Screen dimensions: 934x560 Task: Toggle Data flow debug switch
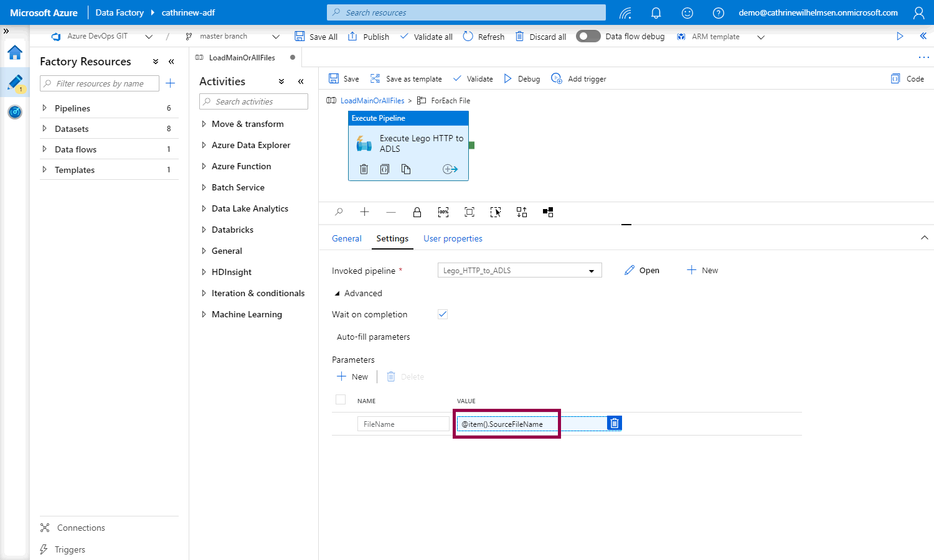(x=588, y=36)
